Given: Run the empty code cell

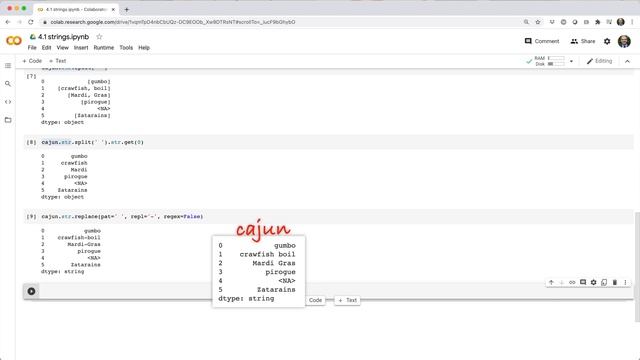Looking at the screenshot, I should click(x=31, y=291).
